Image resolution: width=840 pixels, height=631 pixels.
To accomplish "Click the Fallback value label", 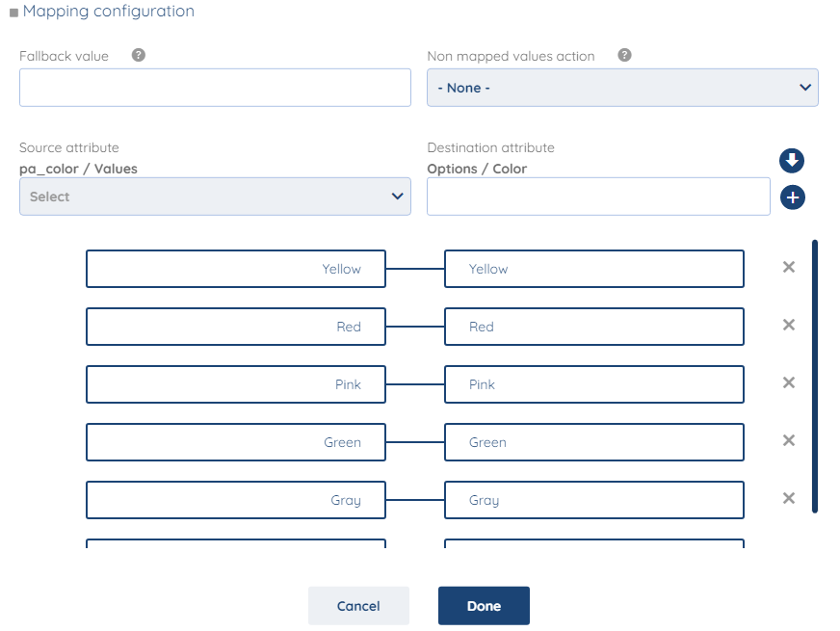I will [64, 56].
